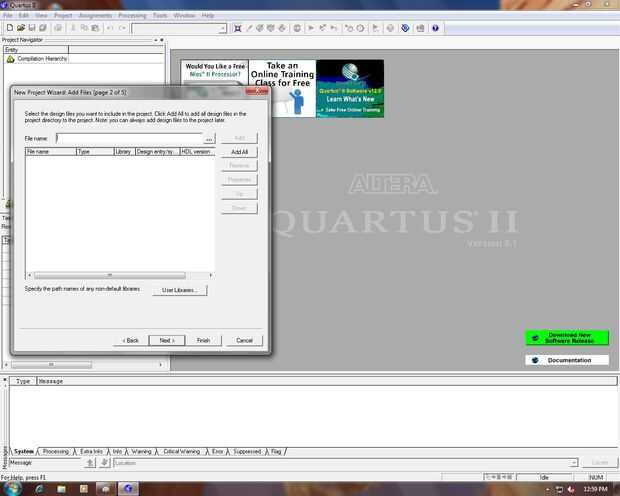Click the Next button in wizard

pyautogui.click(x=167, y=340)
